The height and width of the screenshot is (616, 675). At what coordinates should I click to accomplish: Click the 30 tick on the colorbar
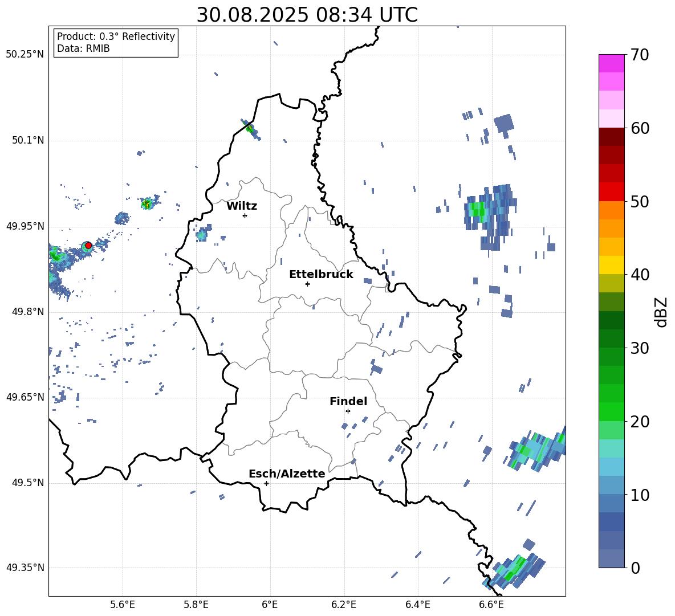[640, 348]
